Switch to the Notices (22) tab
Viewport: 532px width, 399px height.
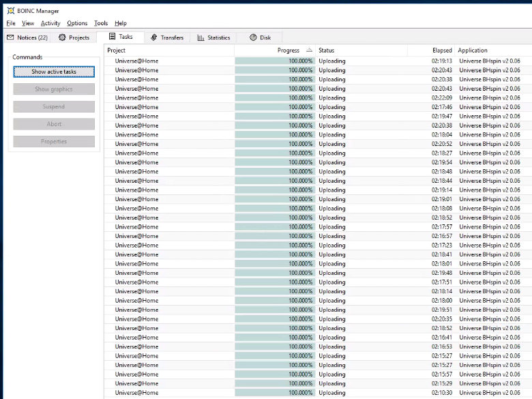(x=27, y=38)
